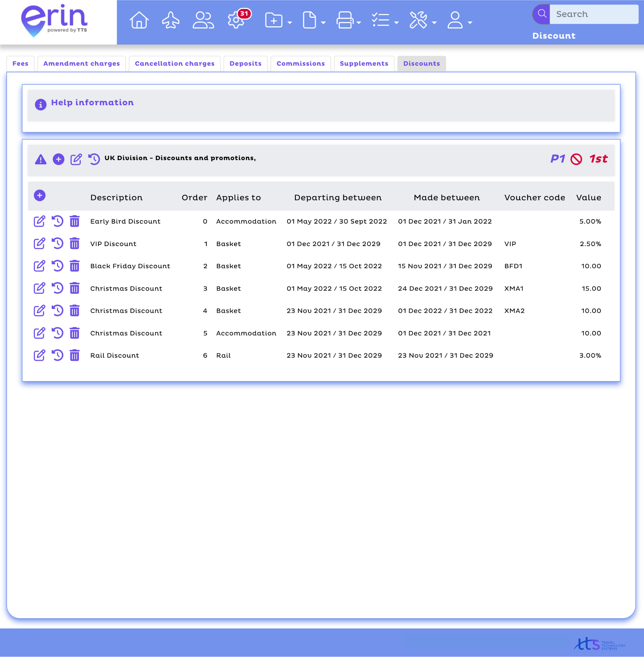Image resolution: width=644 pixels, height=657 pixels.
Task: Switch to Supplements tab
Action: (364, 64)
